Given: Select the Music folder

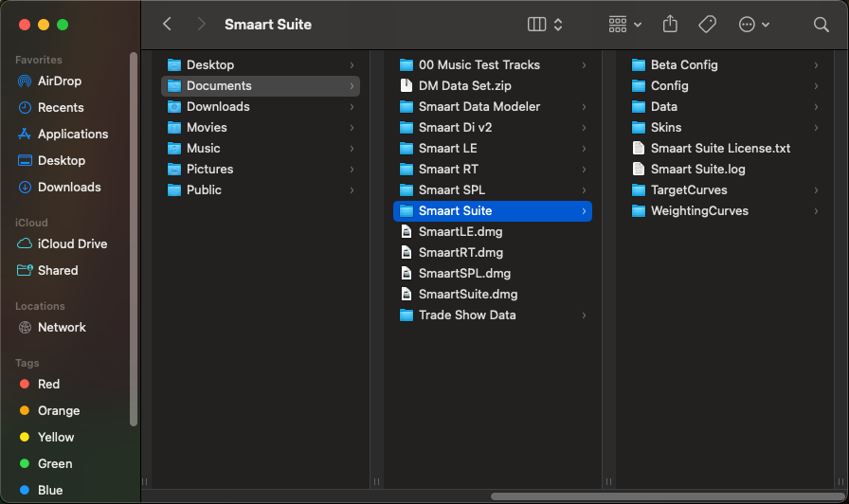Looking at the screenshot, I should tap(261, 149).
